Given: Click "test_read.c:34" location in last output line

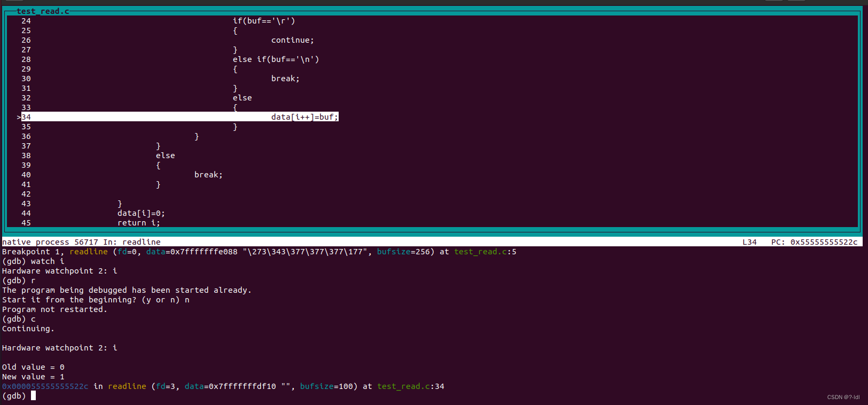Looking at the screenshot, I should coord(411,386).
